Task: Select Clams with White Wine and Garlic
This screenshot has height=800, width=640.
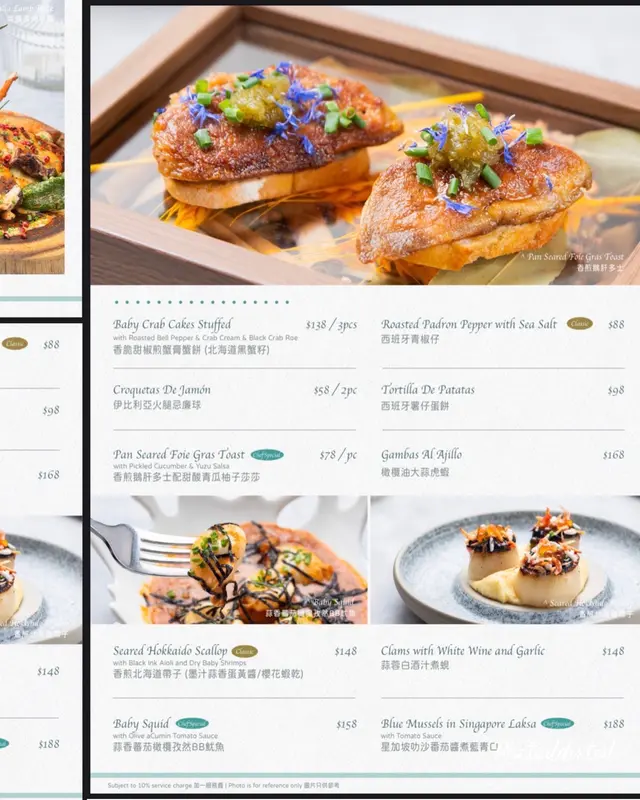Action: pos(502,657)
